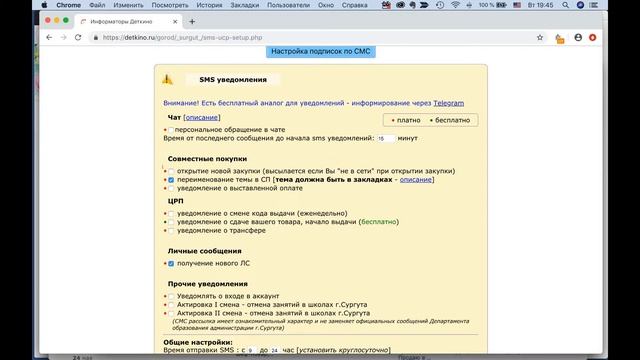Uncheck получение нового ЛС checkbox

[171, 264]
